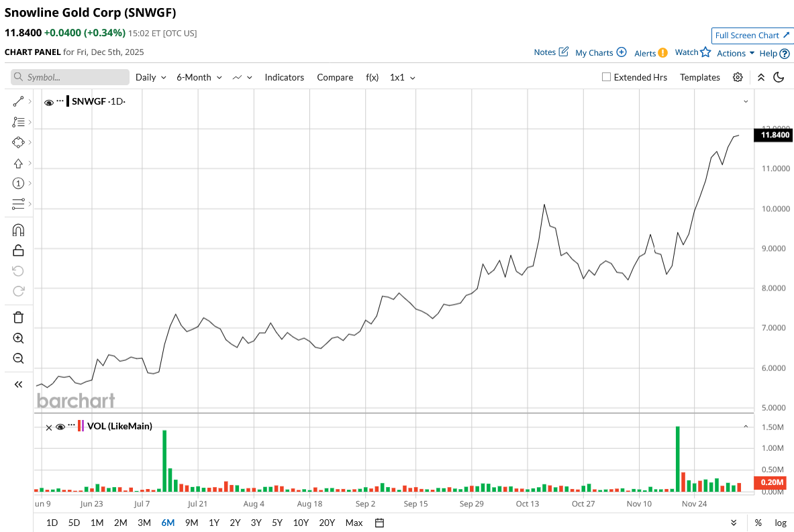Image resolution: width=794 pixels, height=532 pixels.
Task: Click the Watch star icon
Action: 705,52
